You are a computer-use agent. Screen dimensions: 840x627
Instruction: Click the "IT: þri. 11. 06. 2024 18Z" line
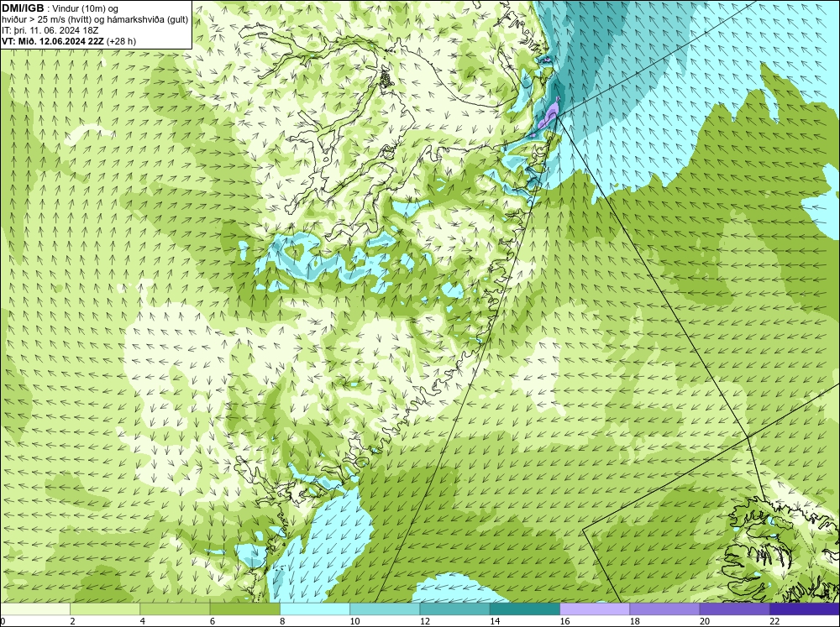pos(50,30)
